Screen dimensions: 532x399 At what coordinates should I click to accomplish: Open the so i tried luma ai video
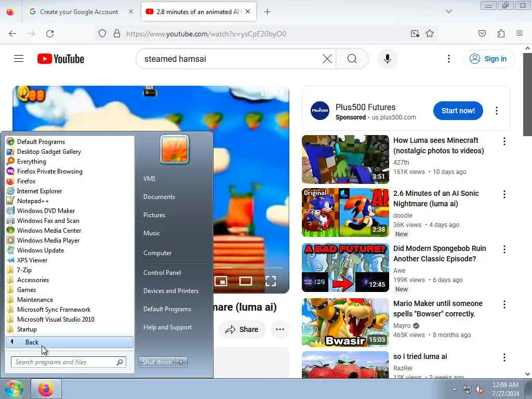pos(420,356)
